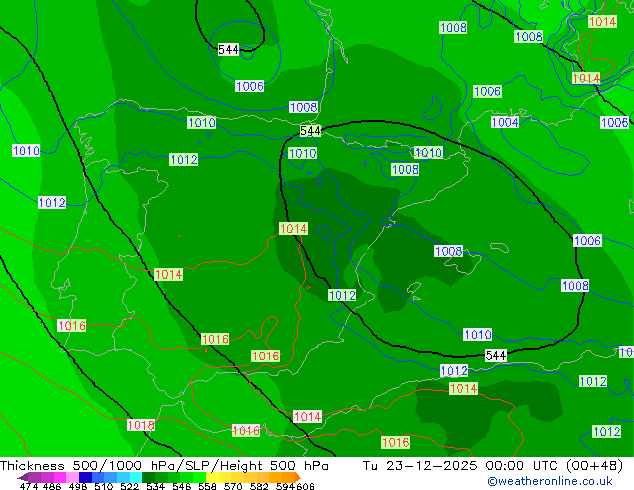Click the 'Tu 23-12-2025 00:00 UTC (00+48)' timestamp
This screenshot has height=490, width=634.
coord(493,466)
